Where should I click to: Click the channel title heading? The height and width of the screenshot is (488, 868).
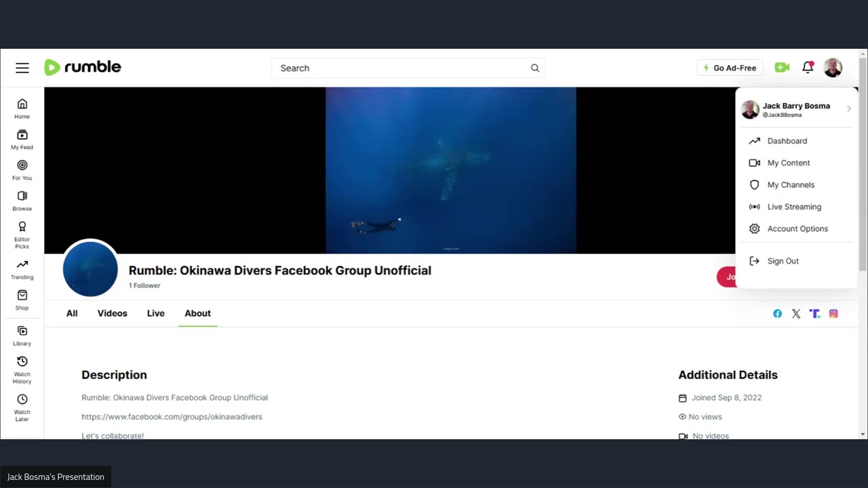[280, 270]
